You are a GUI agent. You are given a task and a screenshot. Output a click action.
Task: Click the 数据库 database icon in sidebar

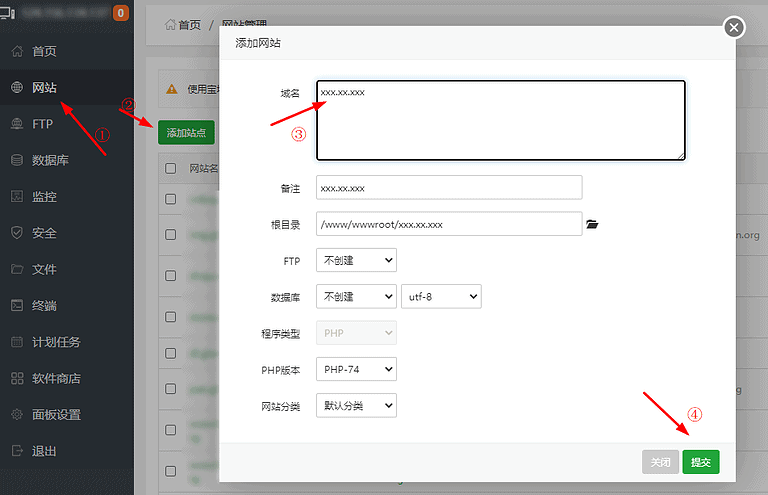tap(17, 160)
